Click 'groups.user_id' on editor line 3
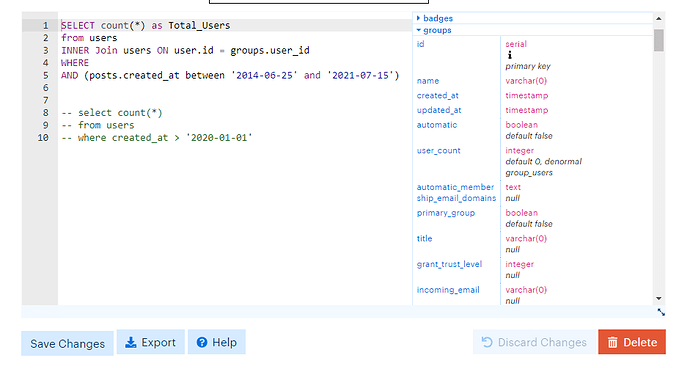The height and width of the screenshot is (368, 690). [x=270, y=51]
